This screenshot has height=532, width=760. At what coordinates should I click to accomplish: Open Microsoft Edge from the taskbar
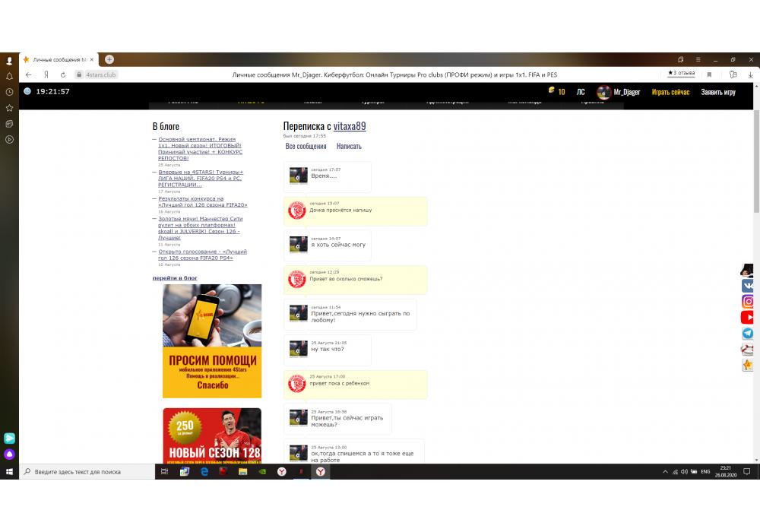pos(204,471)
